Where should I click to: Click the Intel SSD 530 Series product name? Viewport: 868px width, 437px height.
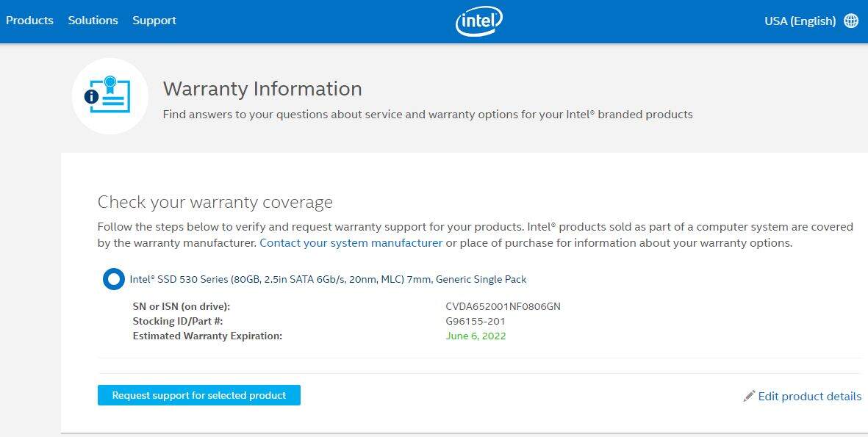click(328, 279)
